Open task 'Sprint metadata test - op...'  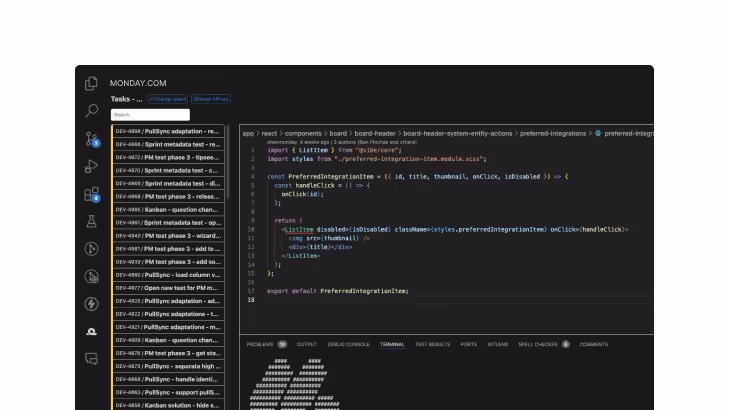tap(168, 223)
